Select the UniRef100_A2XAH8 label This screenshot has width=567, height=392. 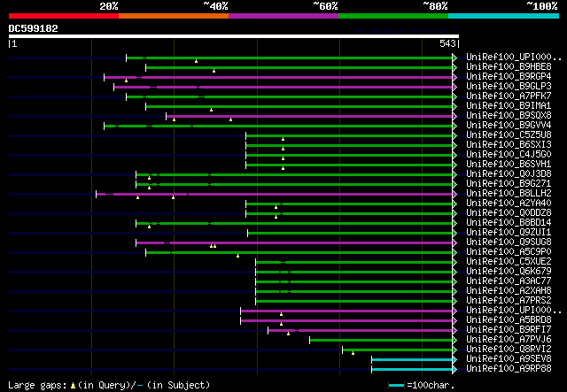pyautogui.click(x=509, y=291)
